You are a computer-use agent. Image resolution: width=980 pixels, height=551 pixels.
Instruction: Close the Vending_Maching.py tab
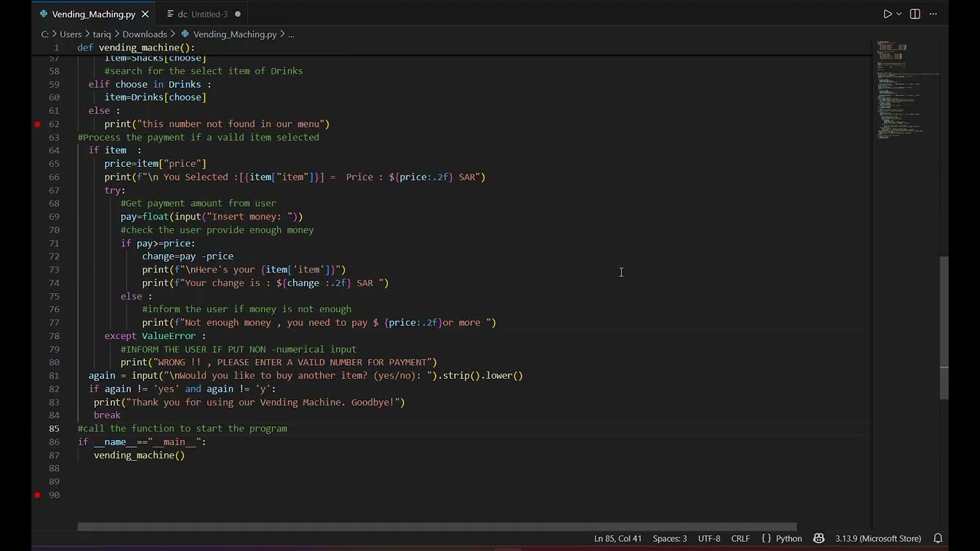(145, 14)
